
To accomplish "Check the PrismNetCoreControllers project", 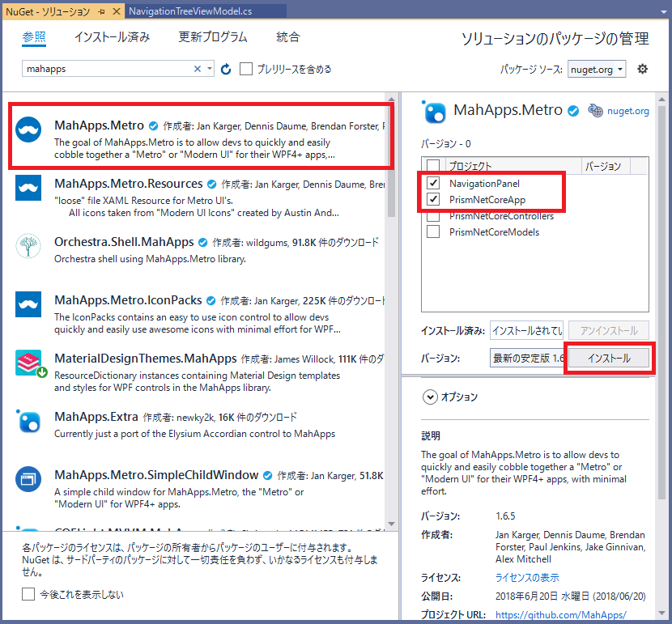I will (433, 216).
